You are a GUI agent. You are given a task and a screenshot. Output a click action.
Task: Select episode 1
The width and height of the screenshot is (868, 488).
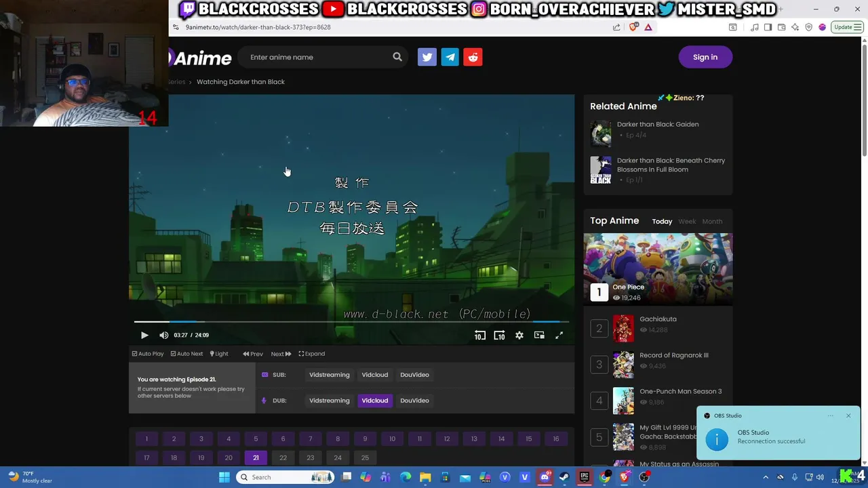point(146,439)
